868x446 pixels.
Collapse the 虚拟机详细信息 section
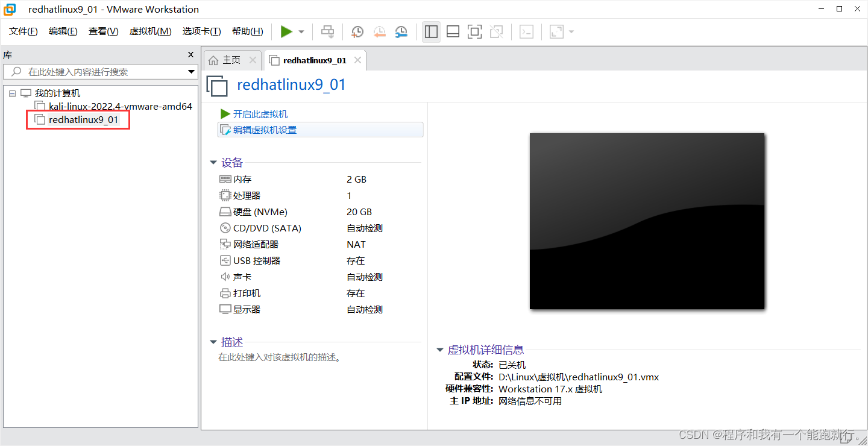(x=440, y=350)
